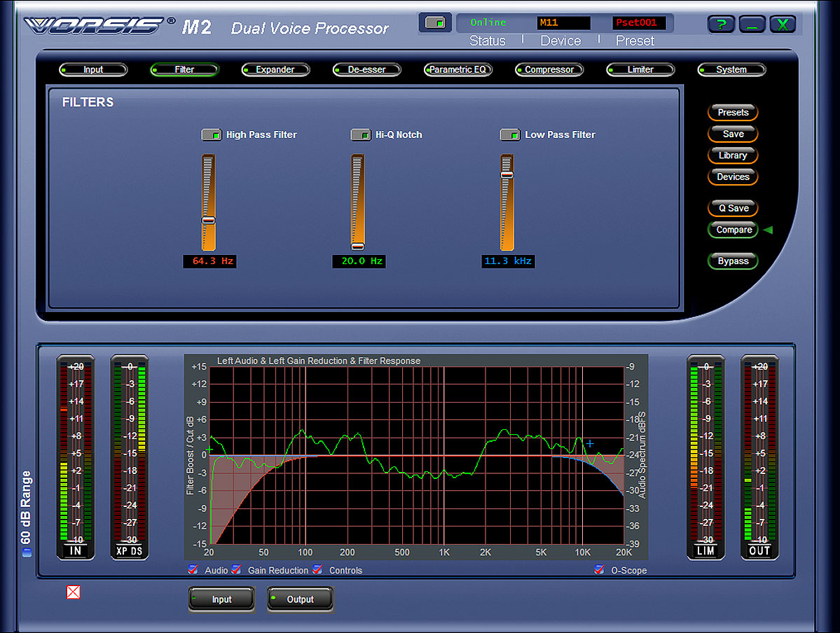
Task: Open the Input tab
Action: pyautogui.click(x=93, y=69)
